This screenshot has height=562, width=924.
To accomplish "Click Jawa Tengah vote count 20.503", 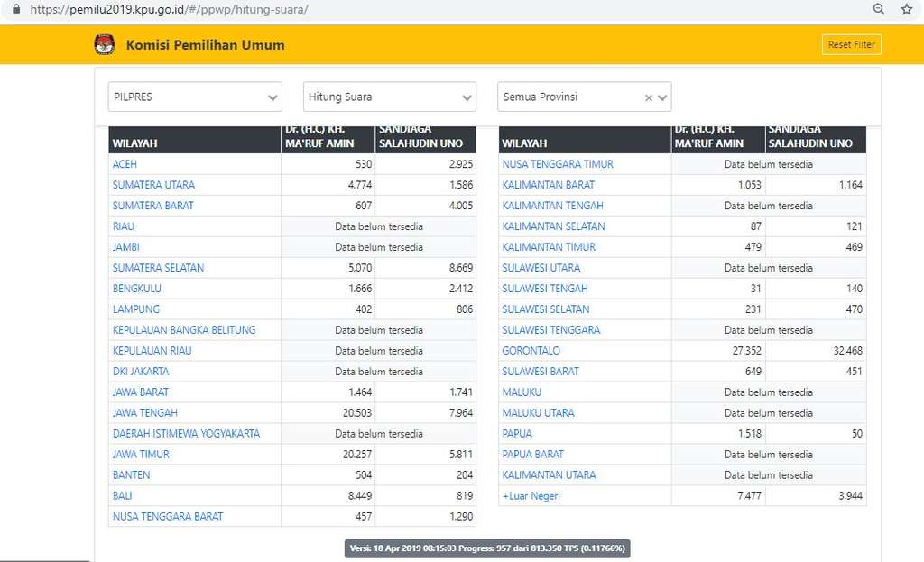I will tap(357, 412).
